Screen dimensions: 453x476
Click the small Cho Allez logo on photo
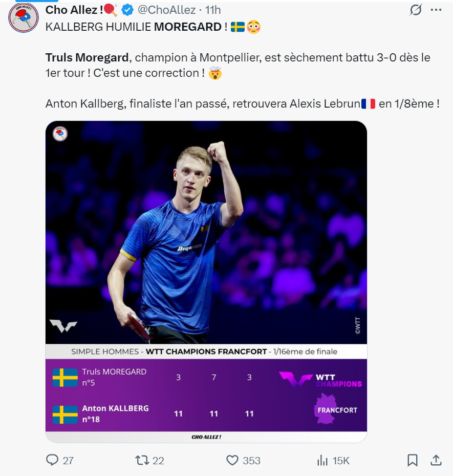[x=60, y=134]
